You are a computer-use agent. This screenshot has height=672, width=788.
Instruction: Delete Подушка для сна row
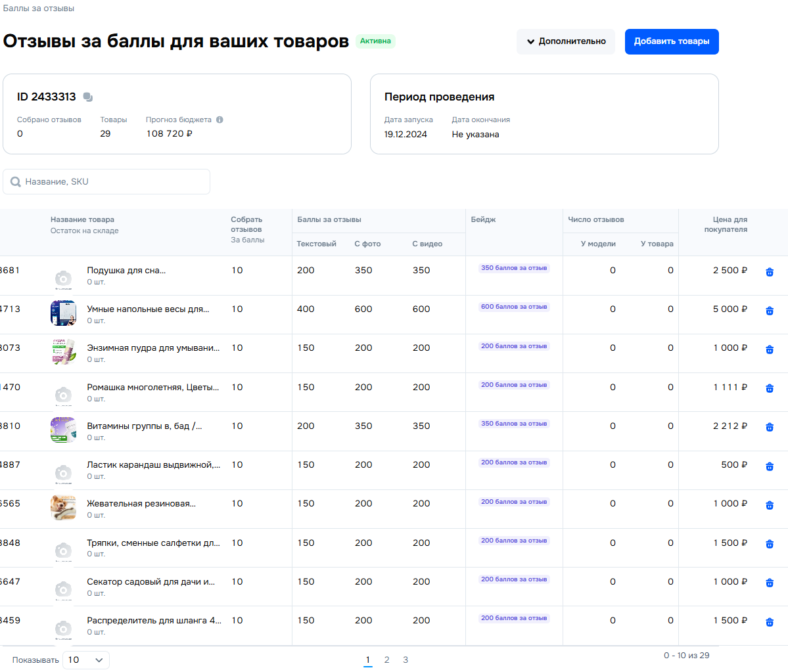click(x=770, y=272)
